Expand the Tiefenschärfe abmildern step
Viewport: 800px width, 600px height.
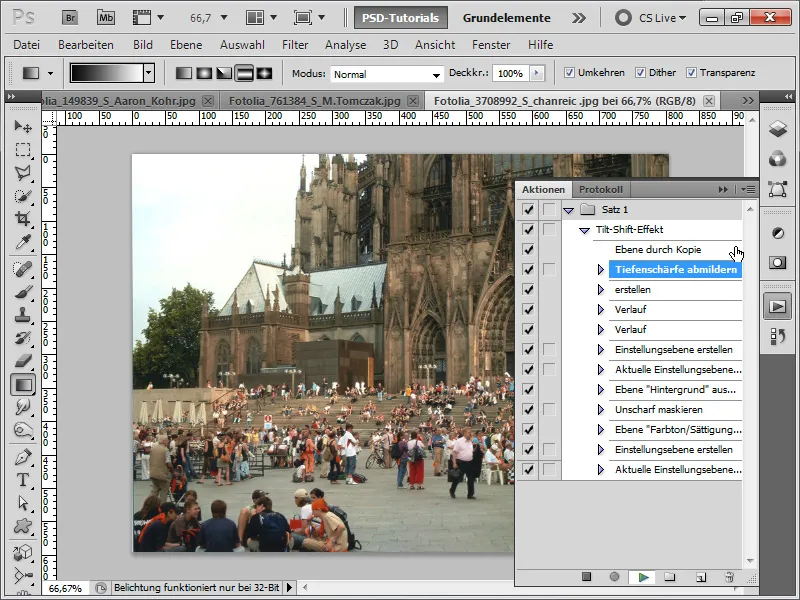pos(601,269)
